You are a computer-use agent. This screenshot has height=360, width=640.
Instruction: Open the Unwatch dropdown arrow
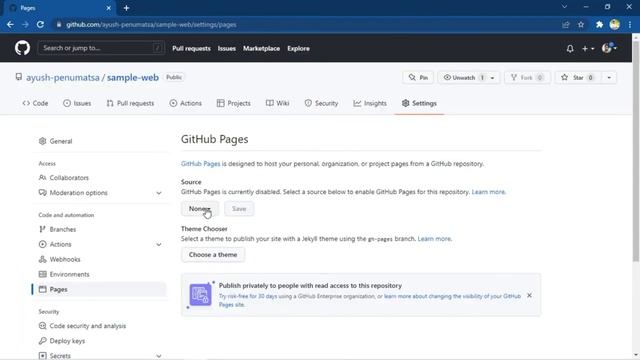click(493, 78)
